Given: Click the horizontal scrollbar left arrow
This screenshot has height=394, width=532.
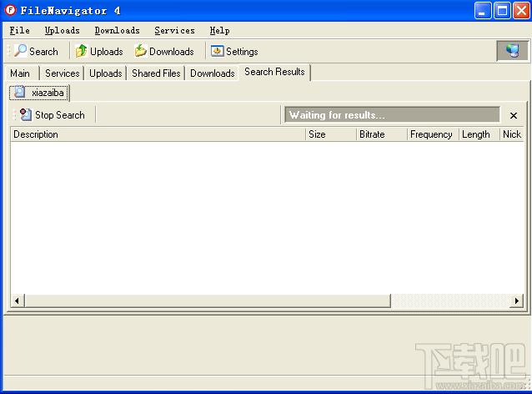Looking at the screenshot, I should [x=17, y=301].
